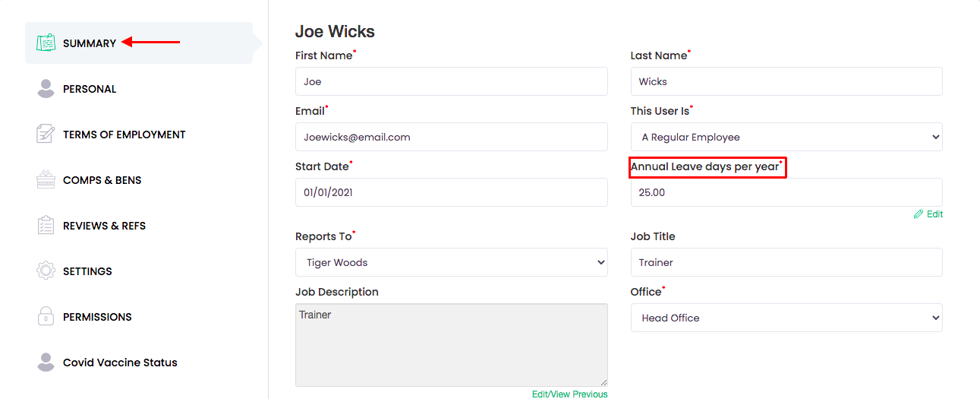This screenshot has width=980, height=399.
Task: Open the This User Is dropdown
Action: 786,138
